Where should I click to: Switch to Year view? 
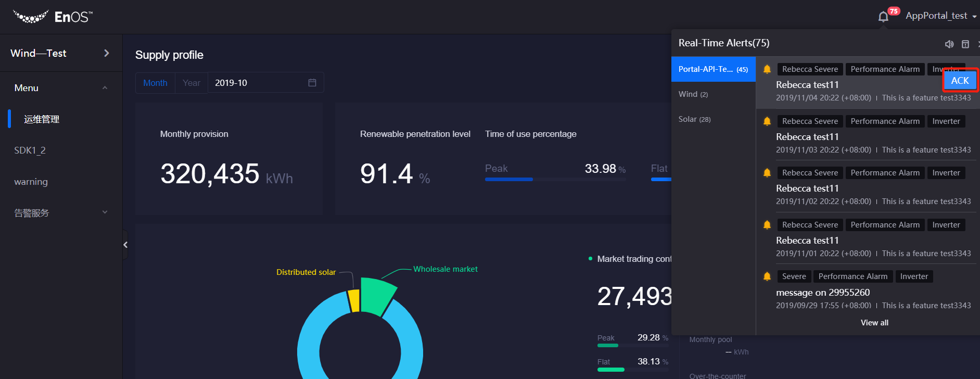pos(192,83)
